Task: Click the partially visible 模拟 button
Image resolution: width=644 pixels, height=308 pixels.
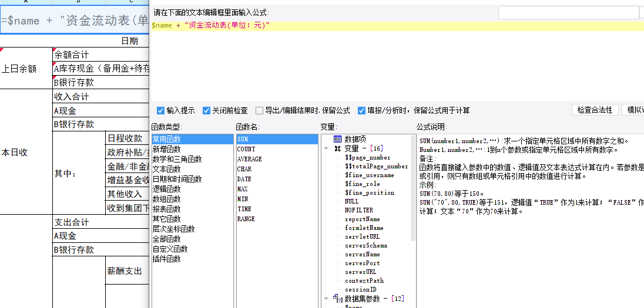Action: 633,110
